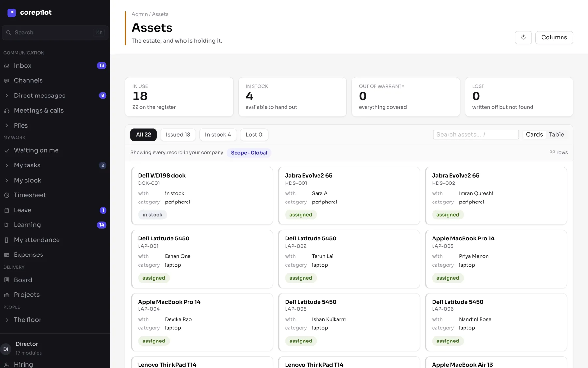Click the Waiting on me checkmark icon
Viewport: 588px width, 368px height.
click(7, 150)
